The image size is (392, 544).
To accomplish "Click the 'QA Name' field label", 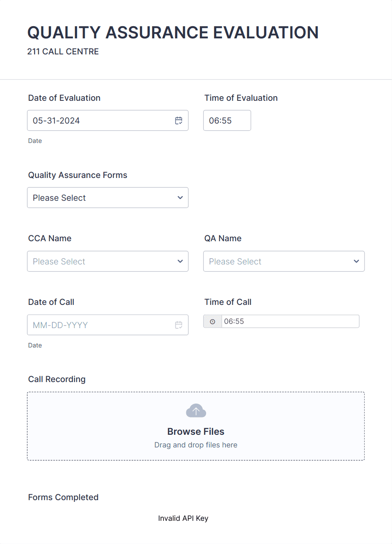I will (x=223, y=238).
